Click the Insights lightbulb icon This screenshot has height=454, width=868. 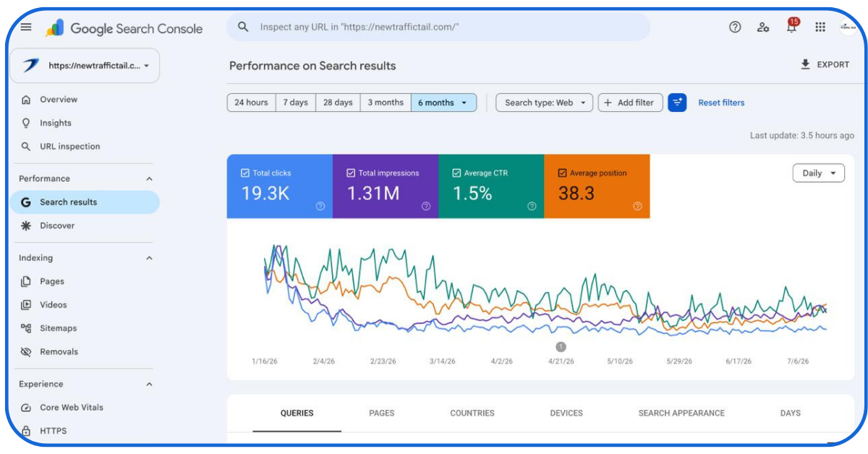[x=26, y=123]
